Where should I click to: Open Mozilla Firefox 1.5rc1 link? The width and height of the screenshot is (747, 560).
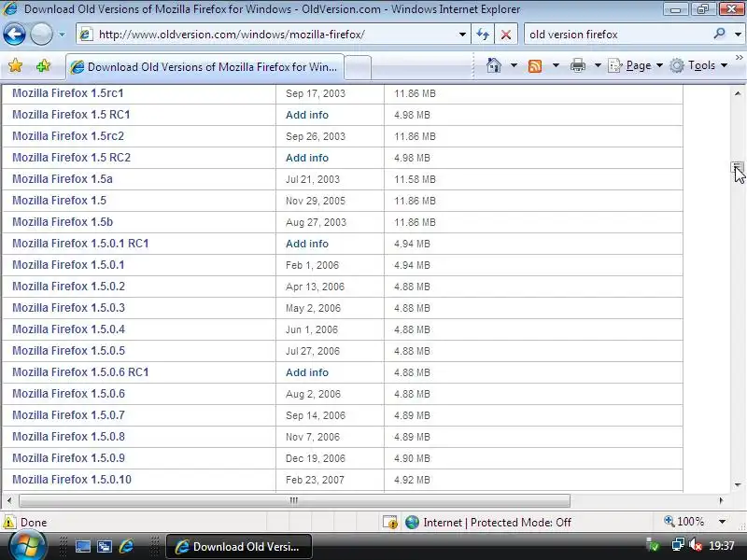click(x=67, y=93)
